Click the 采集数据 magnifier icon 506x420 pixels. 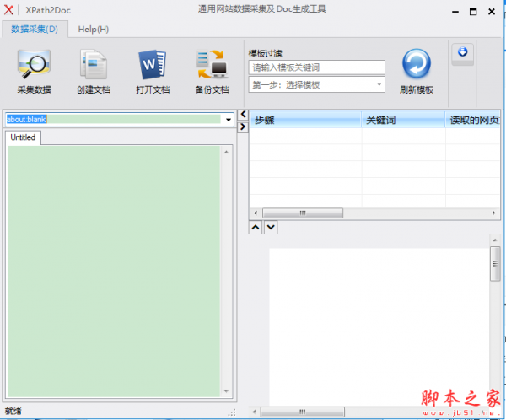click(x=34, y=65)
